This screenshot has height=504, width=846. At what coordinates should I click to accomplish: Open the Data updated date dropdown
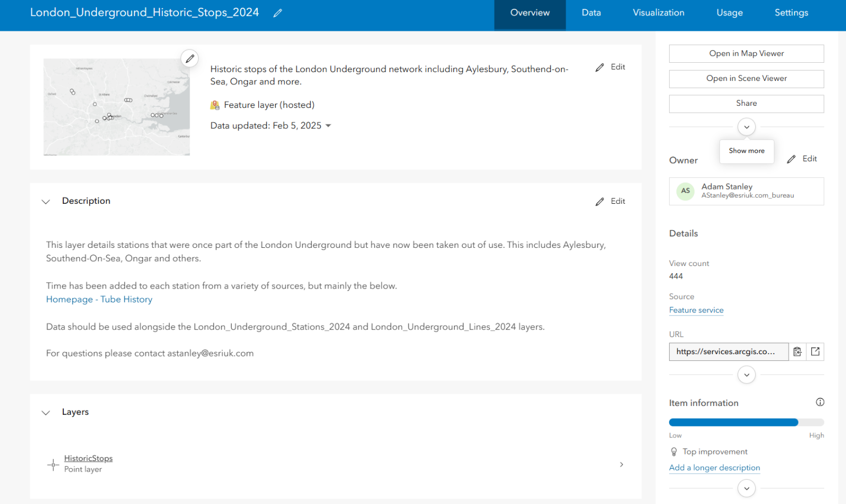coord(328,126)
